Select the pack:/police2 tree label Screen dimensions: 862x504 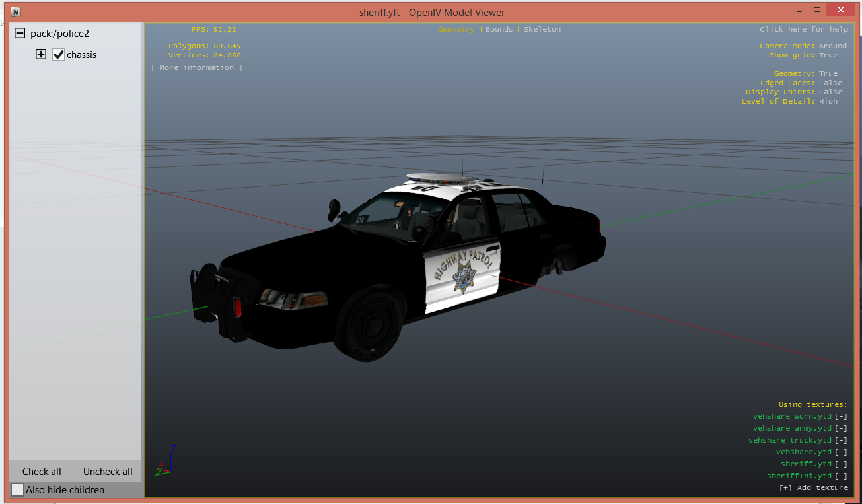click(59, 33)
